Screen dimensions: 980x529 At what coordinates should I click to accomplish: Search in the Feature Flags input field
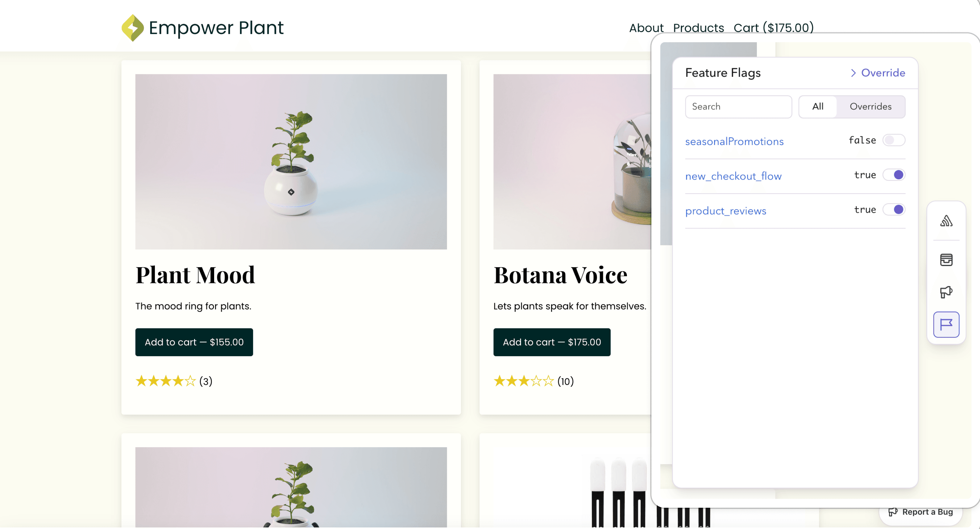click(738, 106)
